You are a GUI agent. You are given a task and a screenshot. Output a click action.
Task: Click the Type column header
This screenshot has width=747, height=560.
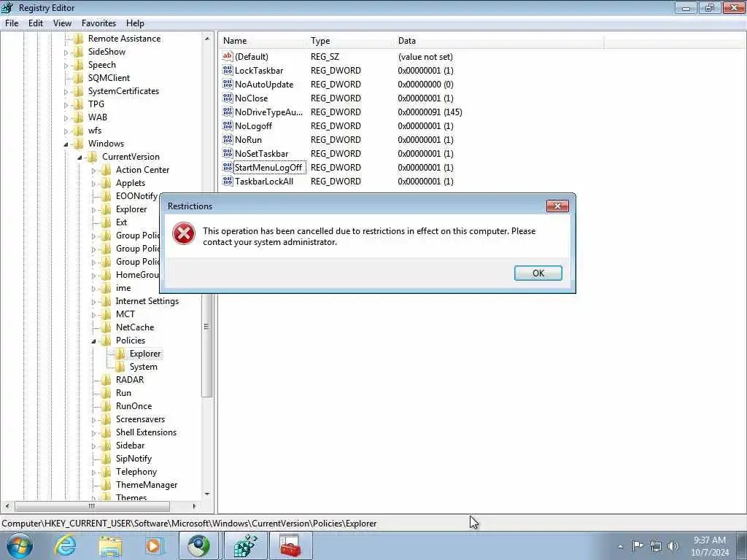[x=351, y=41]
